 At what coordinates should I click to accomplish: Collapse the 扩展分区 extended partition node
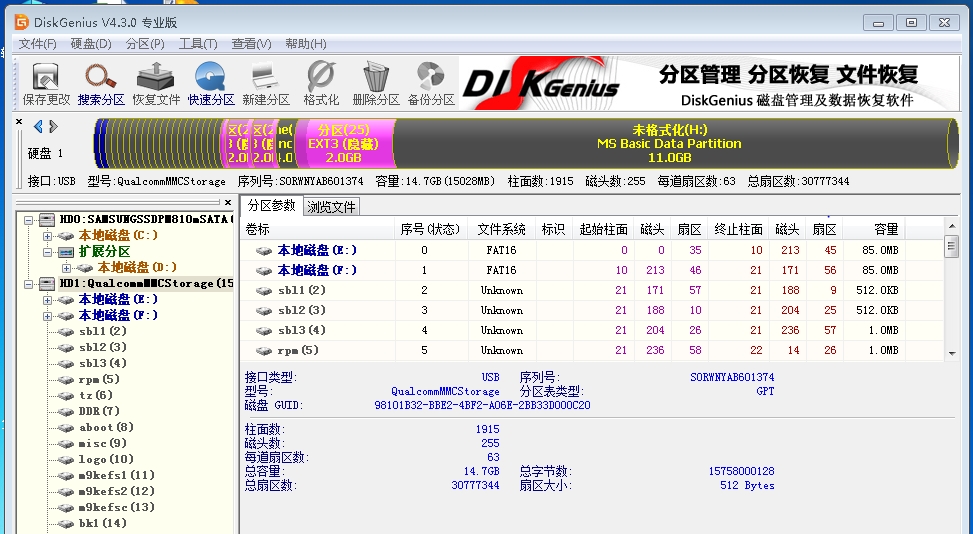click(x=47, y=251)
